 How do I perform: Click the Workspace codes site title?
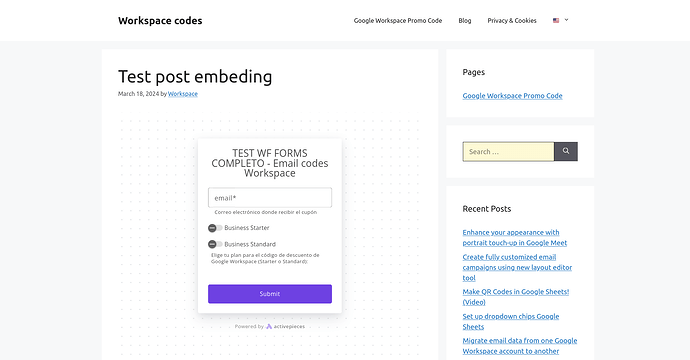click(x=160, y=21)
